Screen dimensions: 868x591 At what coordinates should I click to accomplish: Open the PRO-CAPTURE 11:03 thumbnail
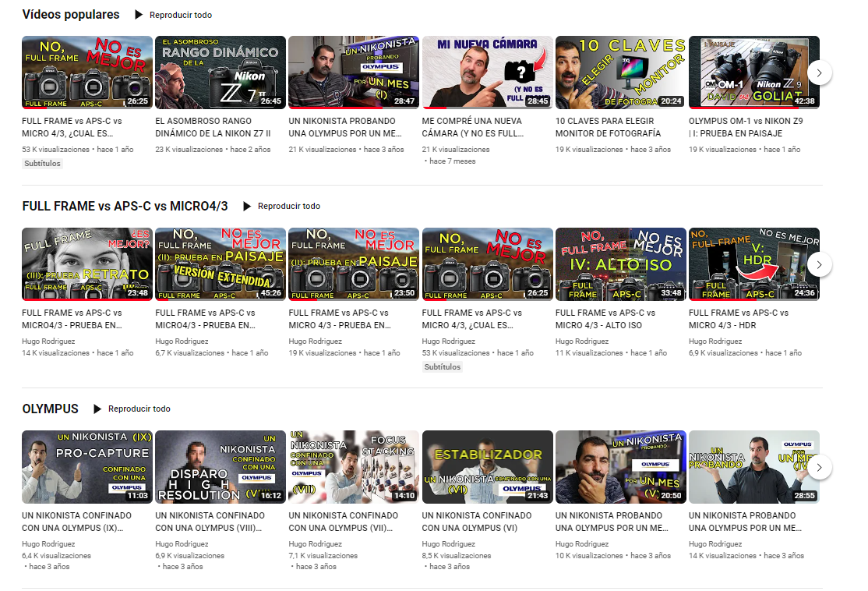[87, 467]
